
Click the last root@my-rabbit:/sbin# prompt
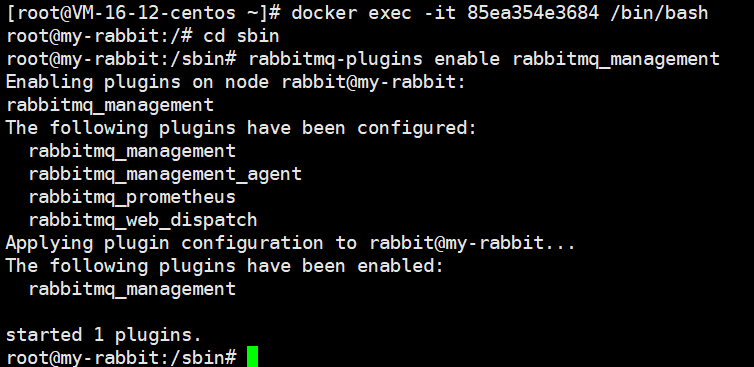click(122, 357)
